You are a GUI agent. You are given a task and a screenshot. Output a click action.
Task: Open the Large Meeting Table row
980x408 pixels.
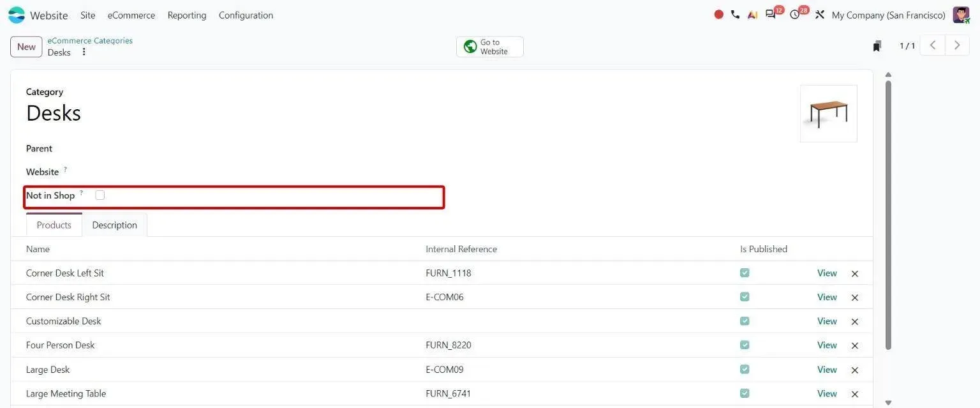[442, 393]
